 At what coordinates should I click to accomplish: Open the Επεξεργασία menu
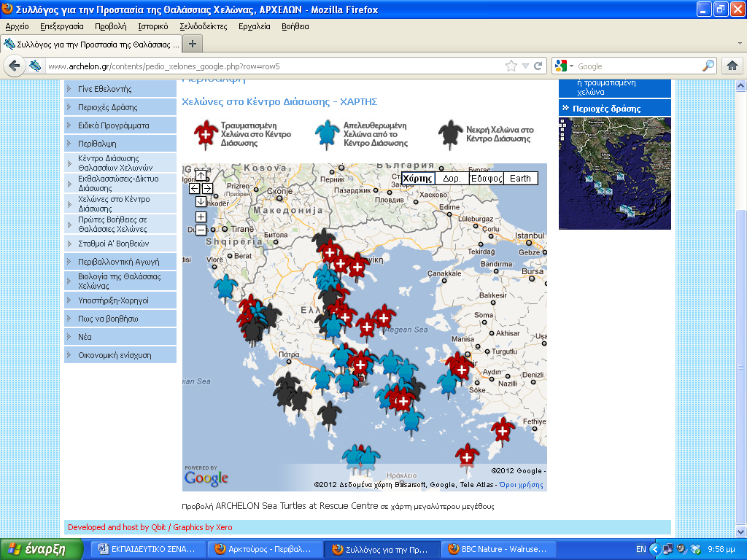click(x=62, y=27)
